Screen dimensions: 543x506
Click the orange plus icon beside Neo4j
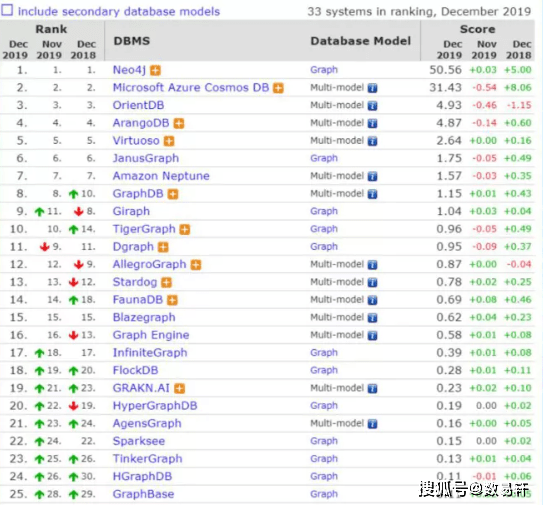coord(155,71)
